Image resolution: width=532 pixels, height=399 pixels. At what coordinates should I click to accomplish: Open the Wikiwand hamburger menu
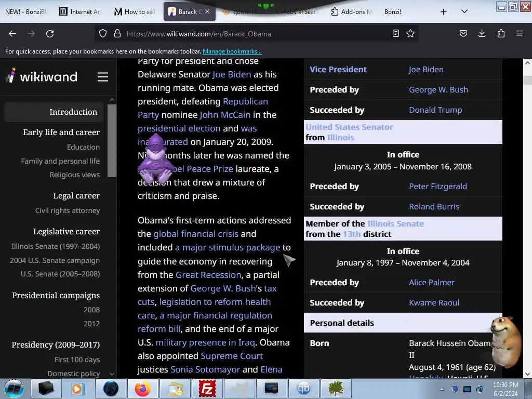point(103,77)
